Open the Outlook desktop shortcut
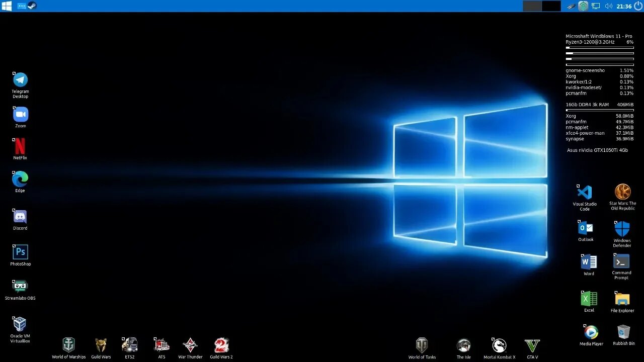This screenshot has height=362, width=644. pyautogui.click(x=586, y=228)
